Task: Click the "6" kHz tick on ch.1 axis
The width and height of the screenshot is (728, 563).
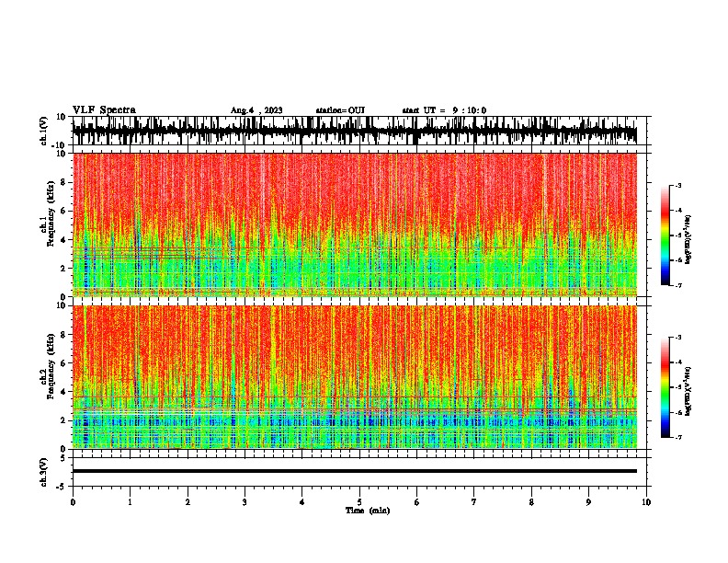Action: point(63,211)
